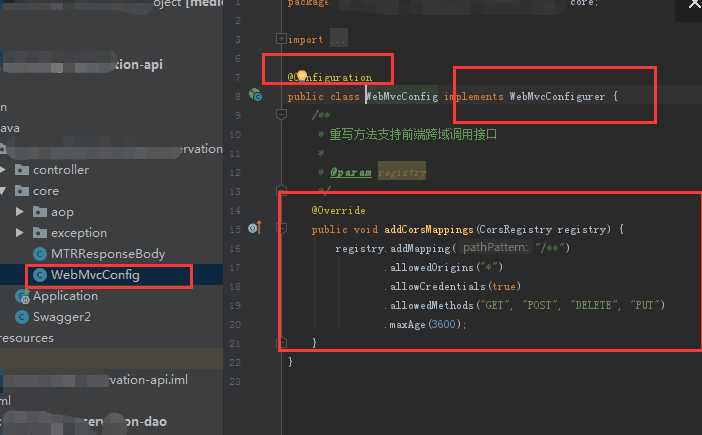
Task: Select the vation-api.iml file
Action: click(x=149, y=380)
